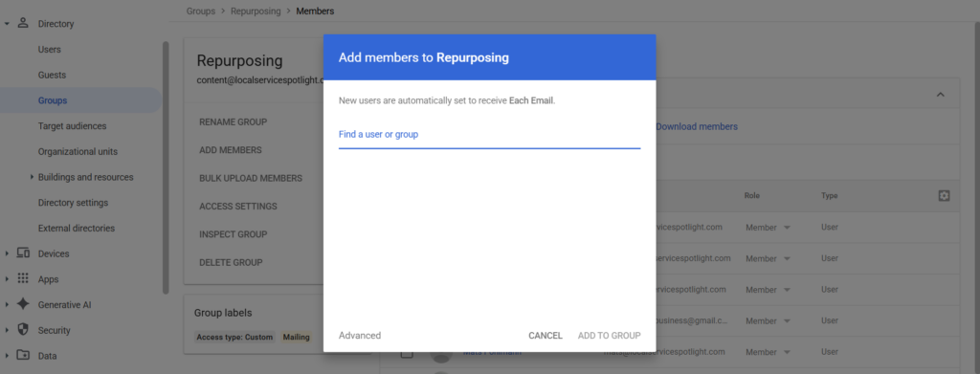Click the Devices icon in sidebar
This screenshot has height=374, width=980.
(23, 253)
